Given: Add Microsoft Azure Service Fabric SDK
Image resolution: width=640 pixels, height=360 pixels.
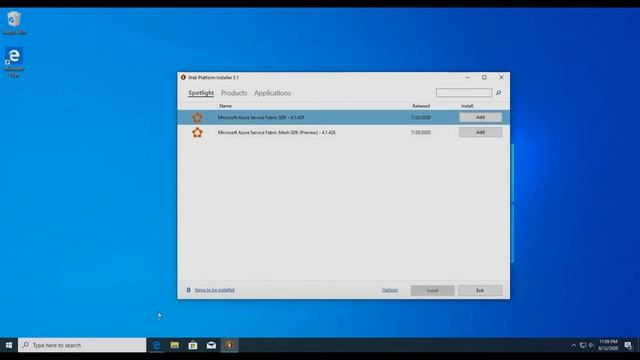Looking at the screenshot, I should [480, 117].
